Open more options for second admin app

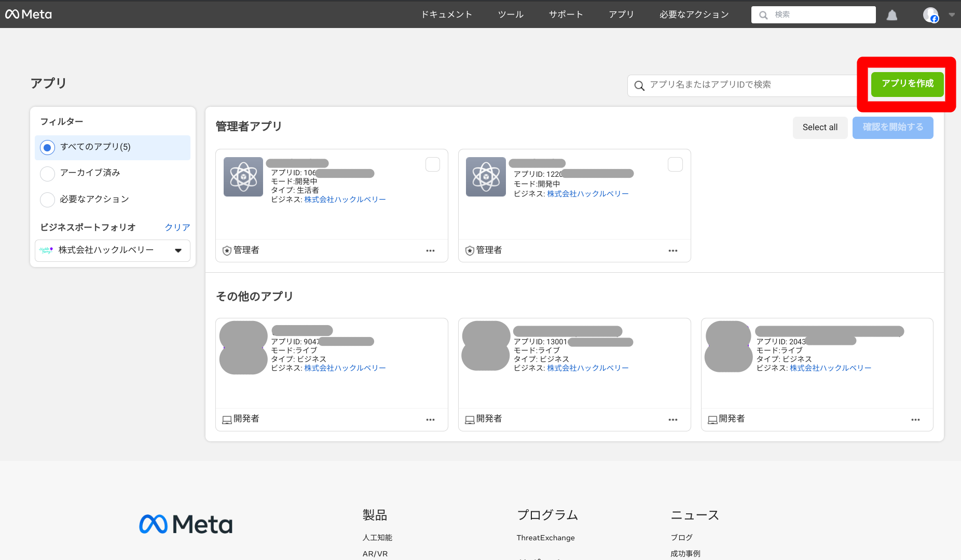[x=673, y=250]
